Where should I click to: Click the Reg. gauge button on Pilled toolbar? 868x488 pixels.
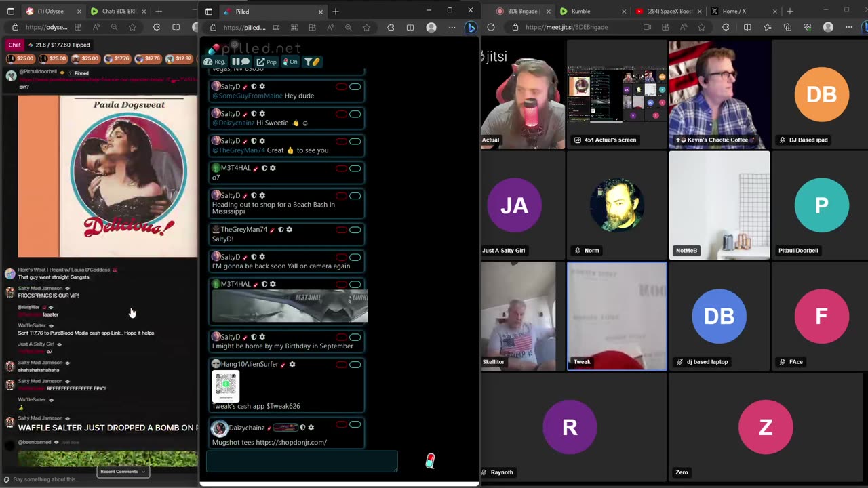coord(214,62)
